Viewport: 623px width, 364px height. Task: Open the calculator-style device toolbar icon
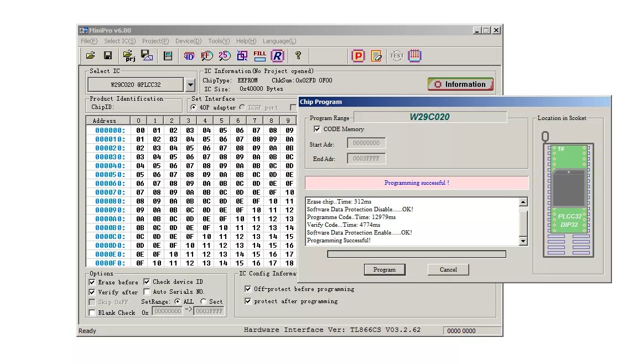(168, 56)
